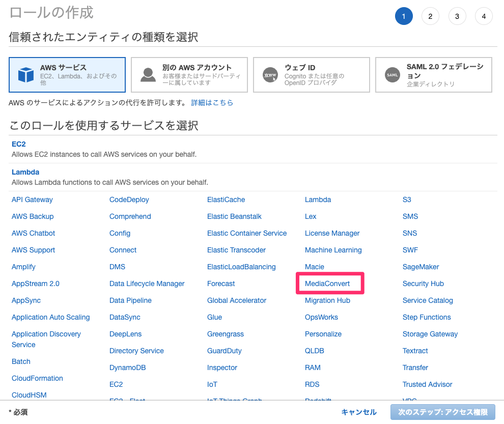This screenshot has width=504, height=424.
Task: Choose the ウェブ ID entity card
Action: (x=312, y=75)
